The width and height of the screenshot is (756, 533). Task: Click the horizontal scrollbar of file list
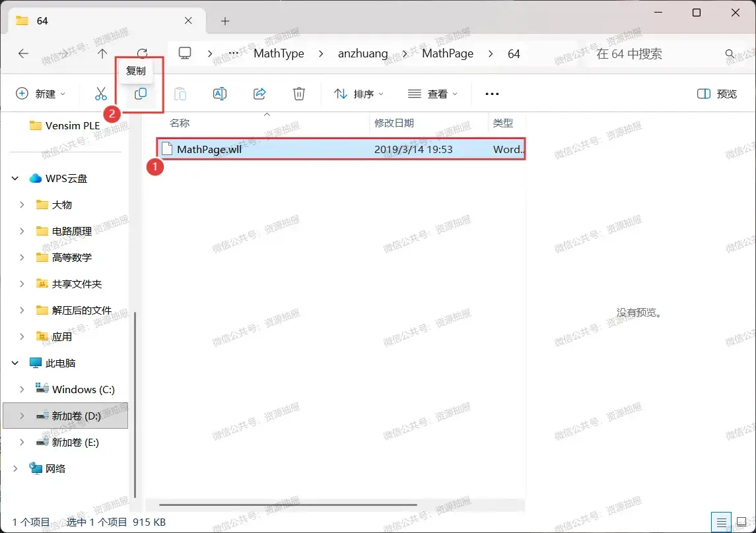pyautogui.click(x=288, y=505)
